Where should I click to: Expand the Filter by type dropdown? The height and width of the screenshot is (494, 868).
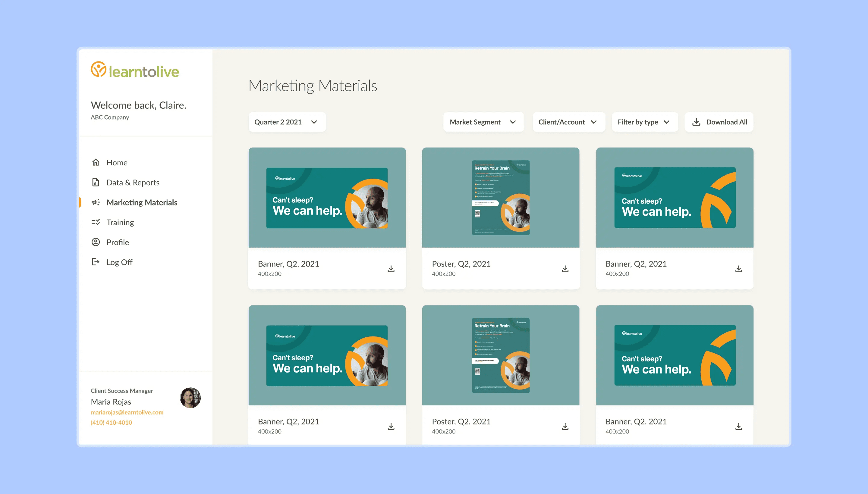coord(644,122)
